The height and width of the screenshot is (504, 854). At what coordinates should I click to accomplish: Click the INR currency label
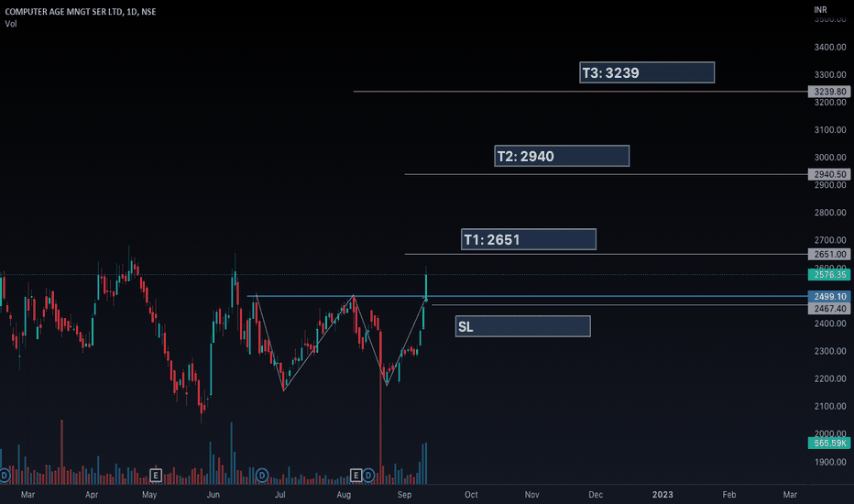click(820, 10)
